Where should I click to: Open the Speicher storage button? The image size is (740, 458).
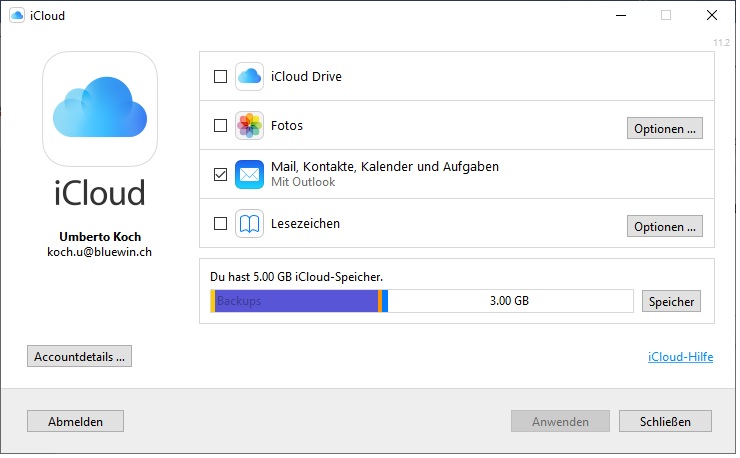671,301
